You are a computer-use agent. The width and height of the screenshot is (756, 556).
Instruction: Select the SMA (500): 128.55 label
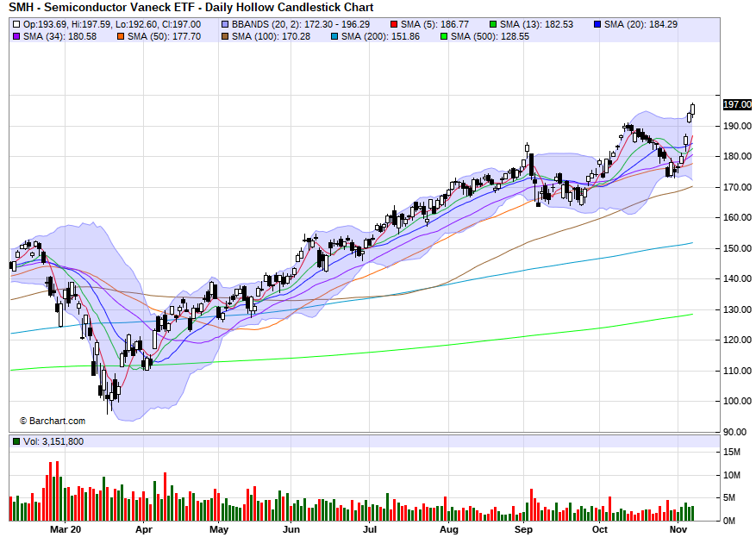pyautogui.click(x=490, y=36)
